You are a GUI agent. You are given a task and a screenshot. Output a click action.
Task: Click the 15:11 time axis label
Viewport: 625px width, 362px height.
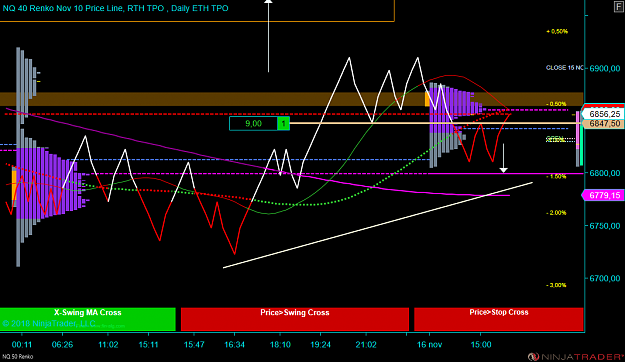coord(148,345)
